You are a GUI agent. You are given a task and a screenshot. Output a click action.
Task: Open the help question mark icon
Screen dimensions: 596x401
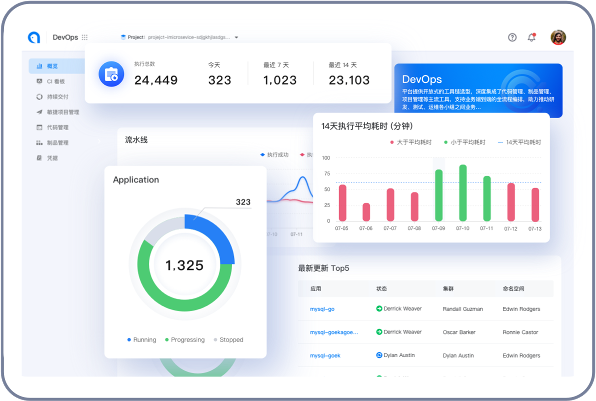tap(512, 37)
